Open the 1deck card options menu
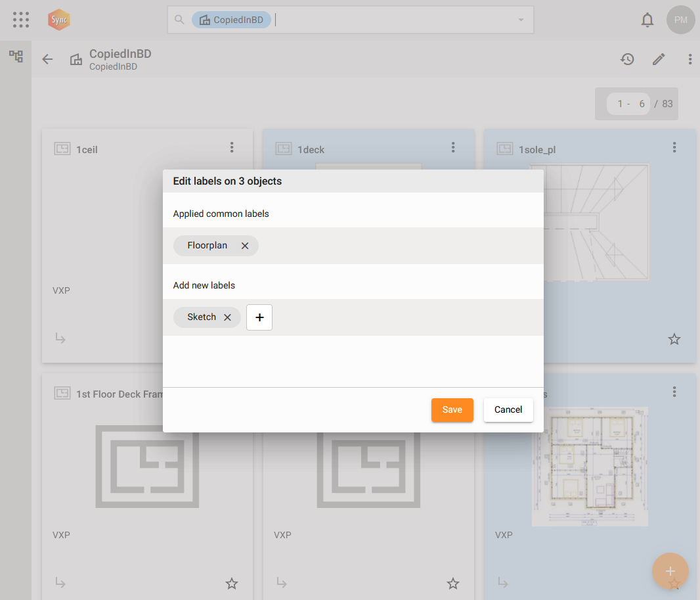This screenshot has width=700, height=600. coord(453,148)
